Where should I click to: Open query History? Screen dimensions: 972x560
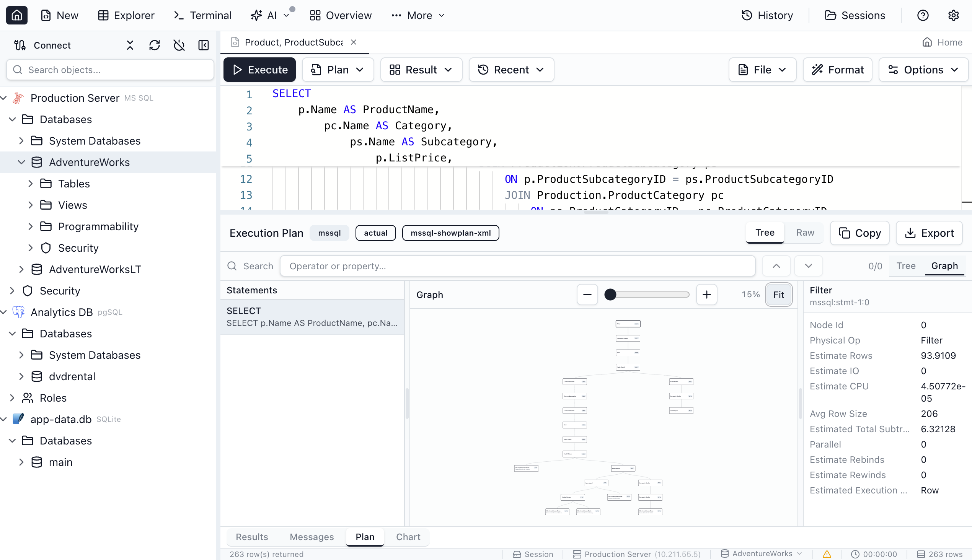(768, 15)
